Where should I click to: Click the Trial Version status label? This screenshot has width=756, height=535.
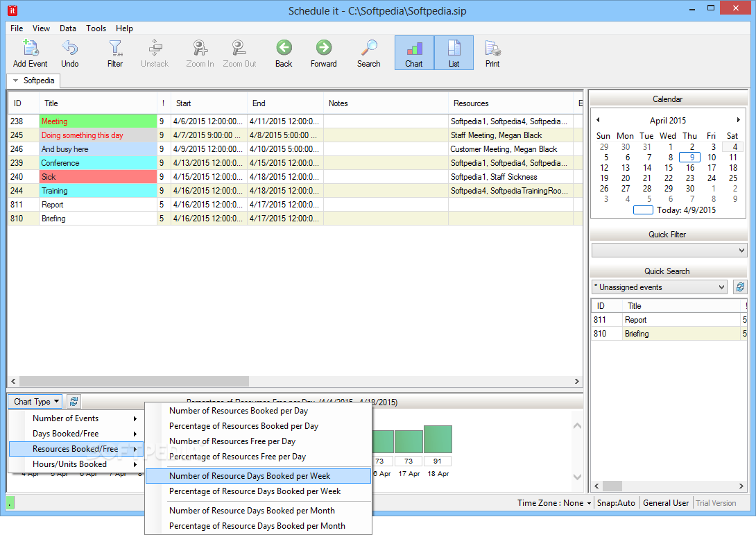(716, 503)
